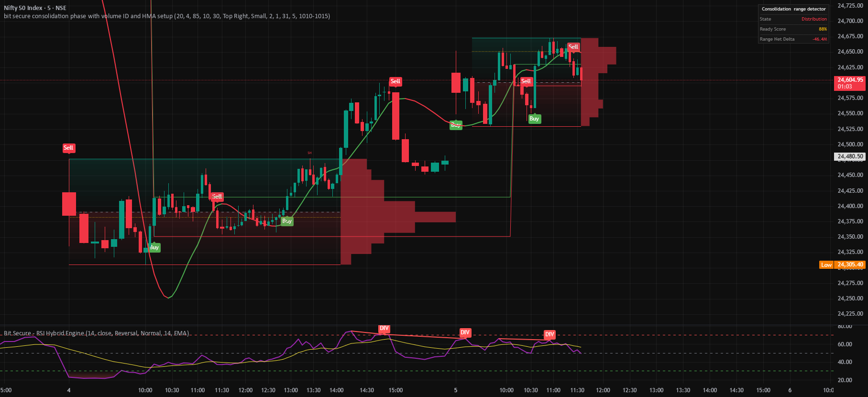This screenshot has width=868, height=397.
Task: Click the rightmost DIV divergence label
Action: 549,334
